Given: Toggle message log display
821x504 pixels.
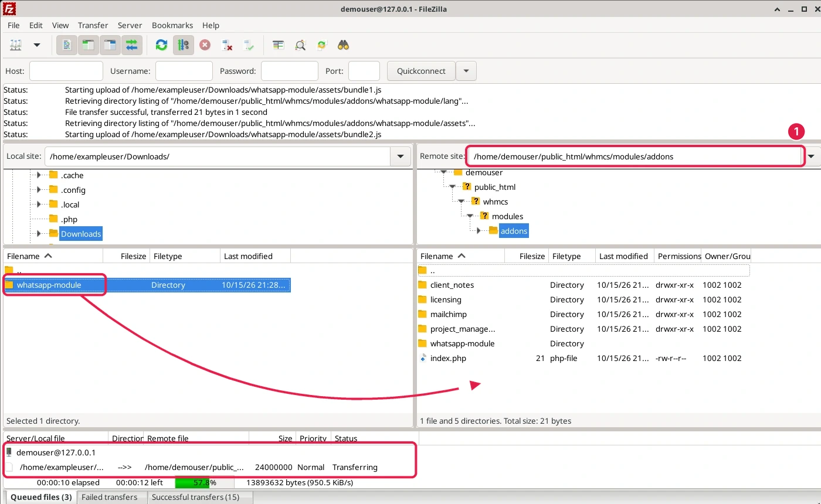Looking at the screenshot, I should click(67, 45).
